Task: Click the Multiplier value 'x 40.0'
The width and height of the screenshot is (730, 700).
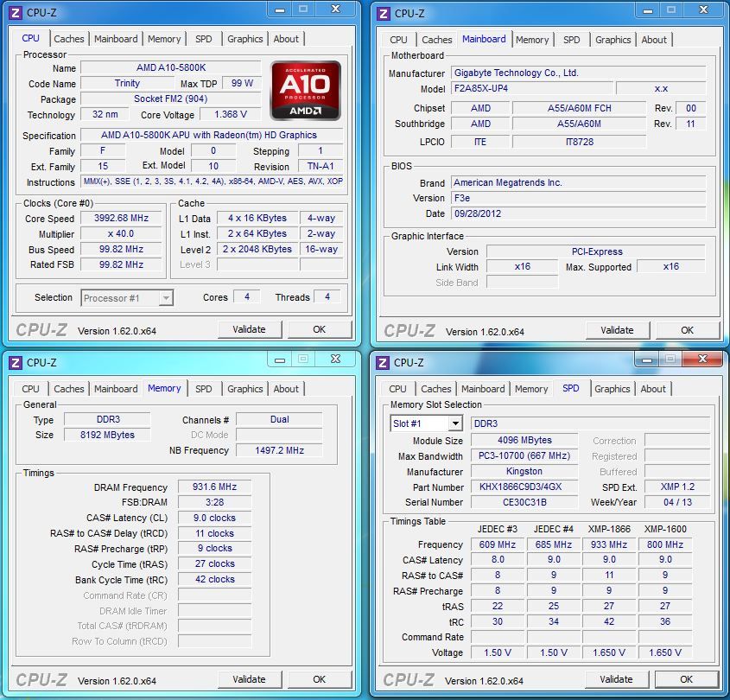Action: (121, 233)
